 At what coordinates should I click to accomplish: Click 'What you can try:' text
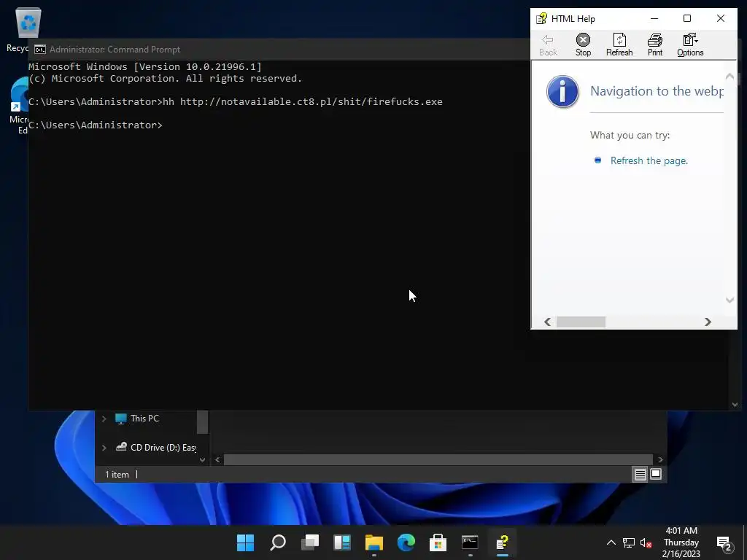(x=630, y=135)
